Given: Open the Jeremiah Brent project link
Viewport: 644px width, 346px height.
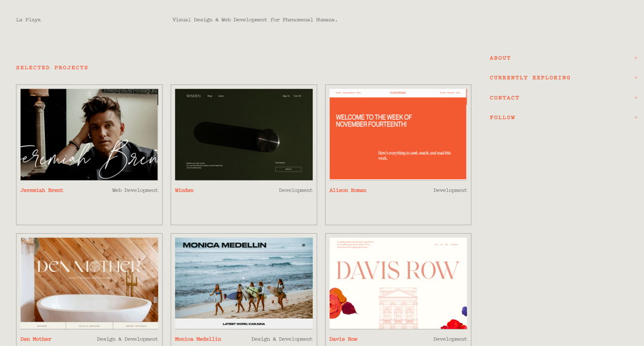Looking at the screenshot, I should (42, 191).
